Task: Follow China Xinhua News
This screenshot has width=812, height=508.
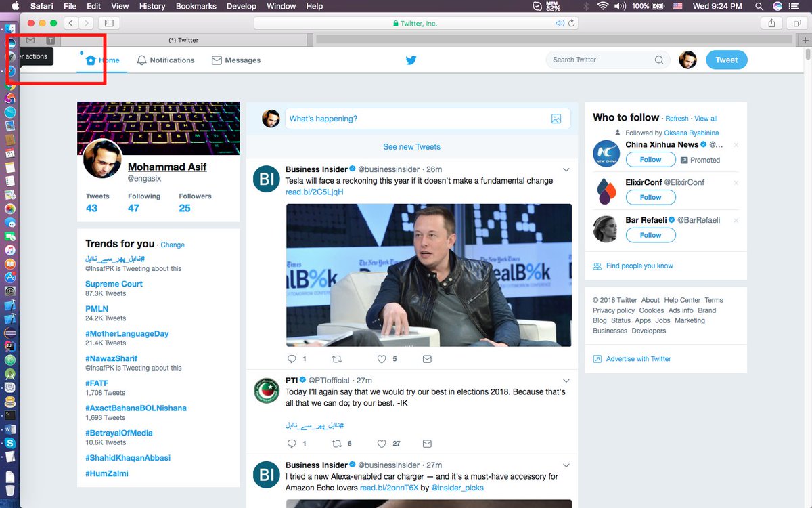Action: 650,160
